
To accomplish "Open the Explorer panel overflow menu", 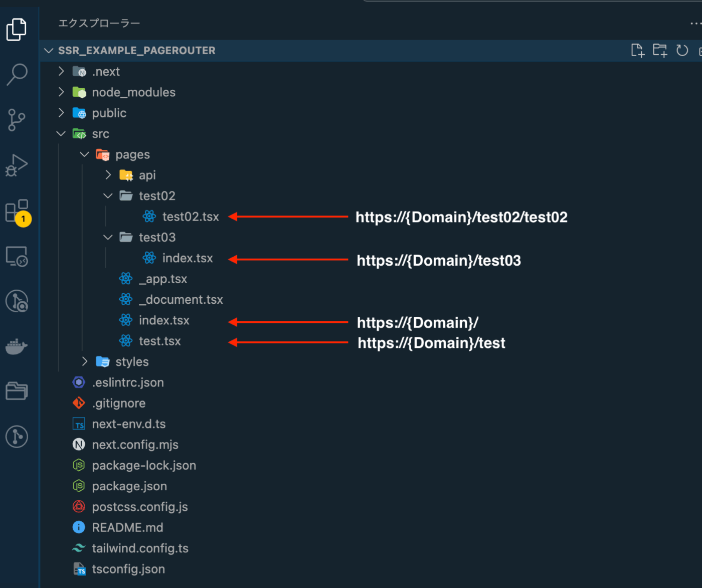I will pyautogui.click(x=694, y=23).
